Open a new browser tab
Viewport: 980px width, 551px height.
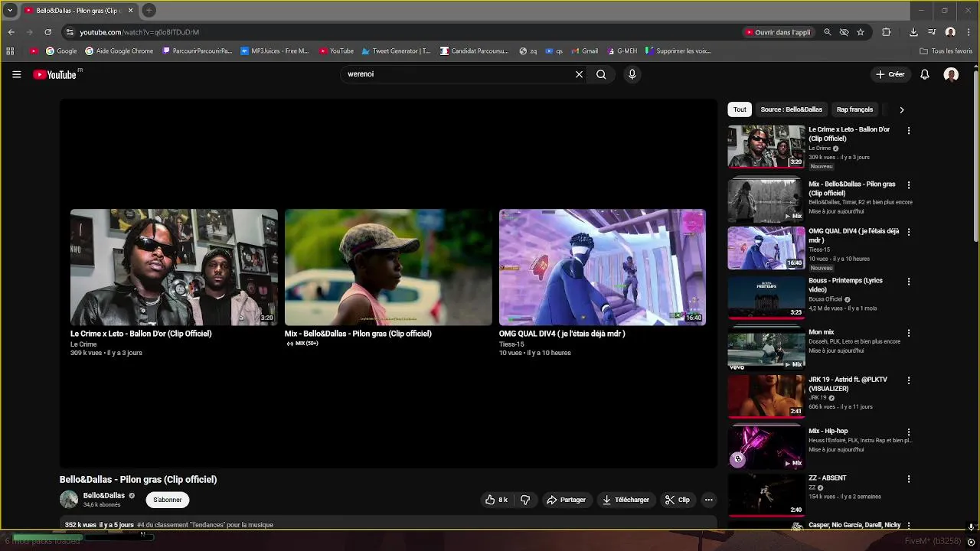[x=149, y=11]
